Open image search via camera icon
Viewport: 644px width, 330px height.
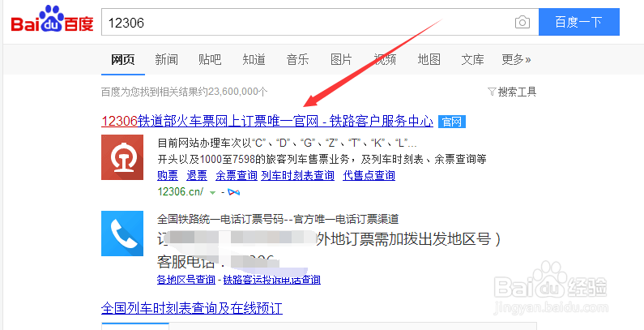click(x=522, y=22)
